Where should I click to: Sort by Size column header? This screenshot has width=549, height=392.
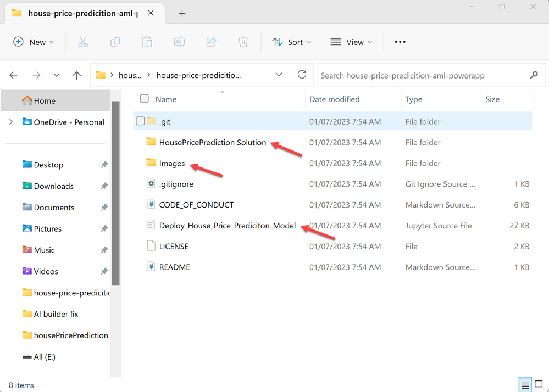(x=492, y=99)
